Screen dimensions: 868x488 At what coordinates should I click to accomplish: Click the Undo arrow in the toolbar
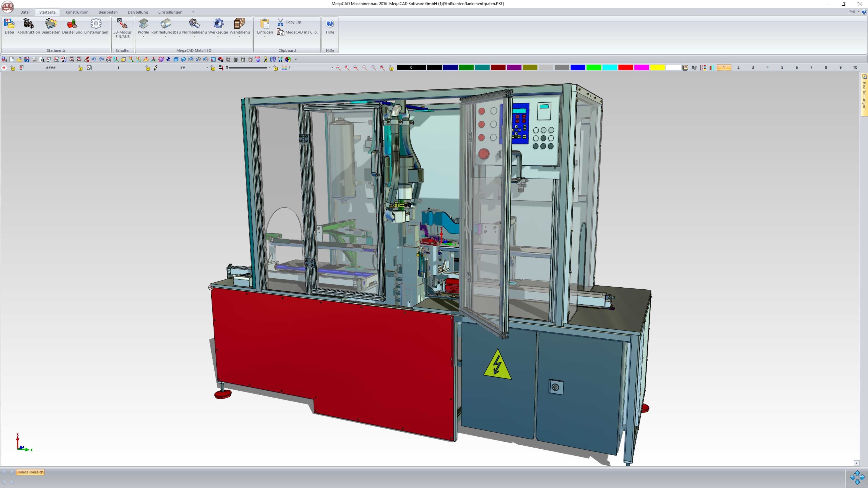point(94,59)
